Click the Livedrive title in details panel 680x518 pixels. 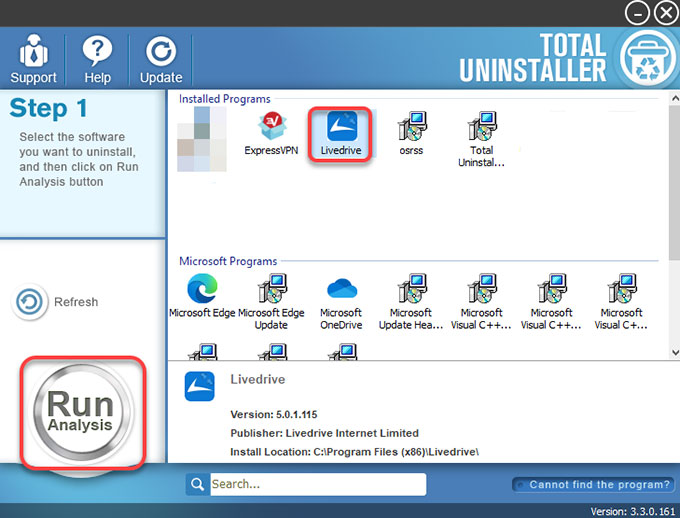pos(258,379)
